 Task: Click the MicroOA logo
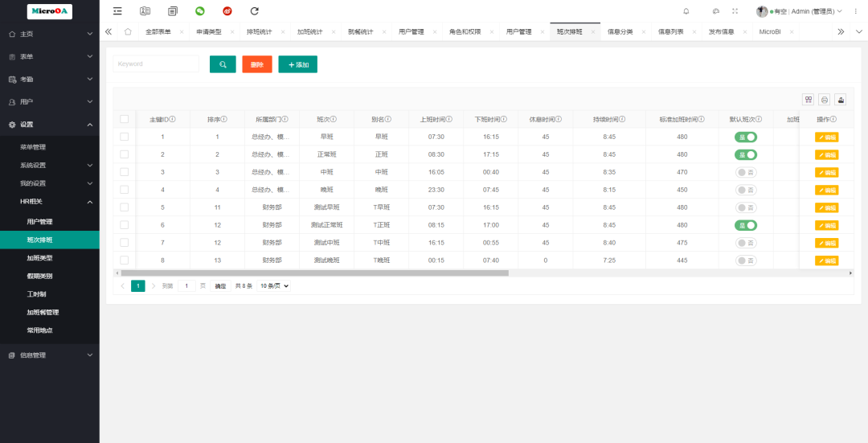pos(49,11)
